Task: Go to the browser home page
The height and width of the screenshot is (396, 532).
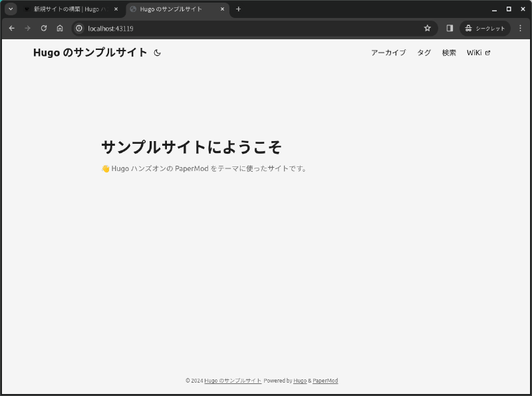Action: tap(60, 28)
